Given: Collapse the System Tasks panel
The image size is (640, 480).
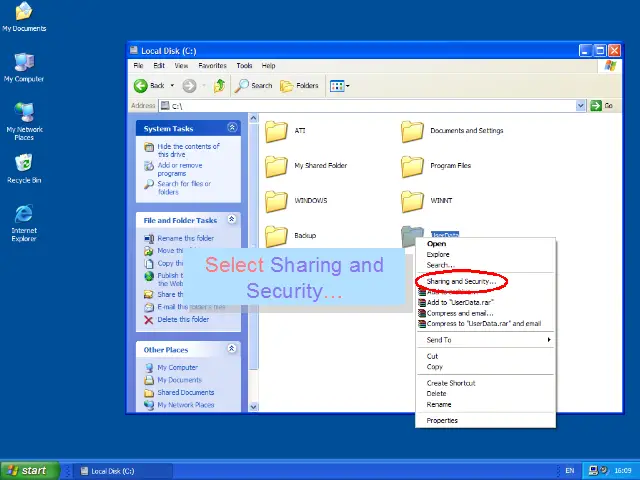Looking at the screenshot, I should [x=232, y=128].
